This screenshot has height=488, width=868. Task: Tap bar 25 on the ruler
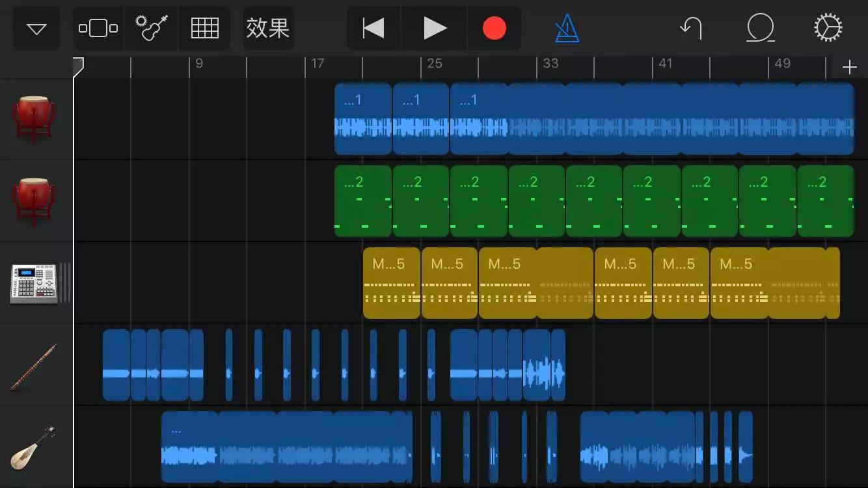coord(435,64)
